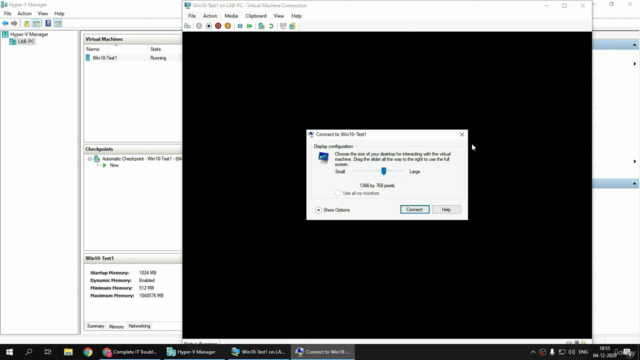The height and width of the screenshot is (360, 640).
Task: Collapse the top Actions pane section
Action: point(634,44)
